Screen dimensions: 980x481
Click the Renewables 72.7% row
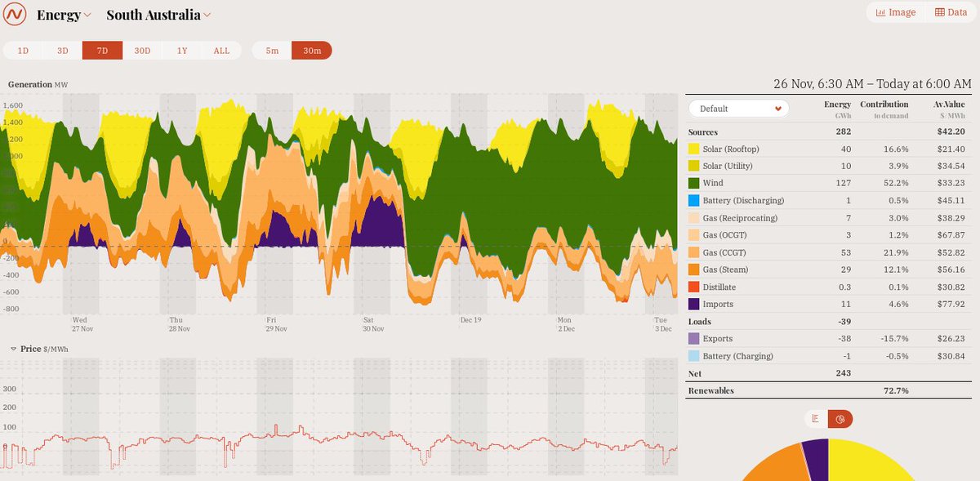pyautogui.click(x=828, y=390)
